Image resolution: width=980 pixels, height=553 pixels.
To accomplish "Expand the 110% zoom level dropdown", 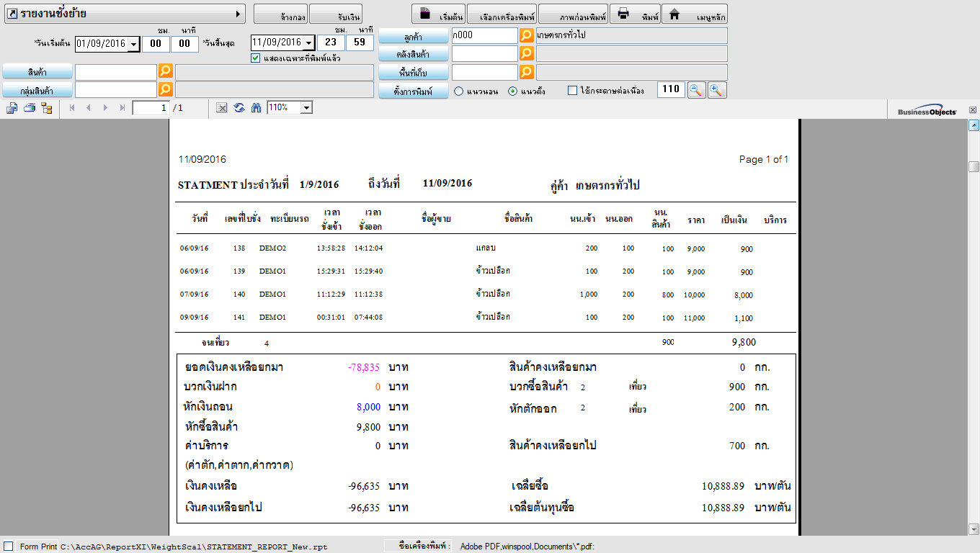I will tap(306, 108).
